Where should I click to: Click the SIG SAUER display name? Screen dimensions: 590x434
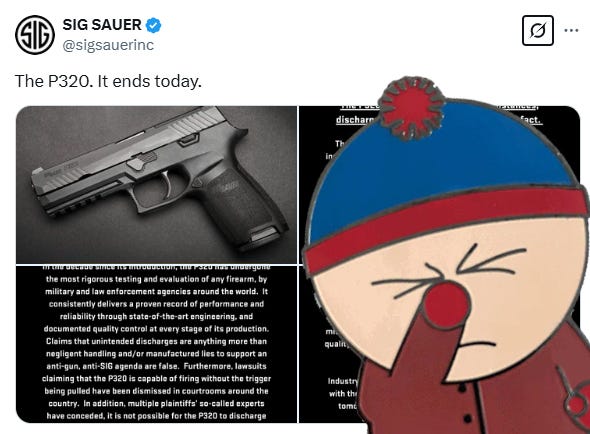coord(102,25)
